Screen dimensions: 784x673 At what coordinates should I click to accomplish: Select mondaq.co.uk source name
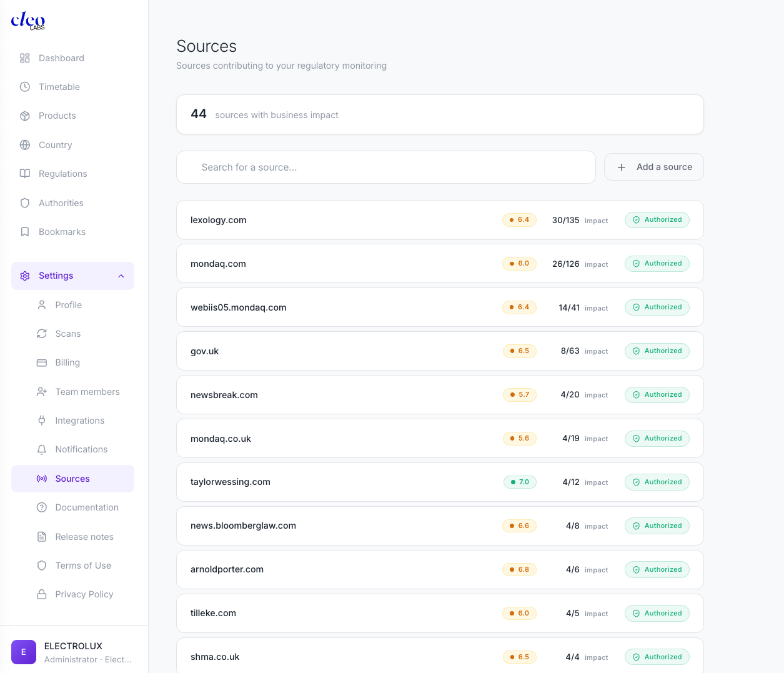pos(221,439)
